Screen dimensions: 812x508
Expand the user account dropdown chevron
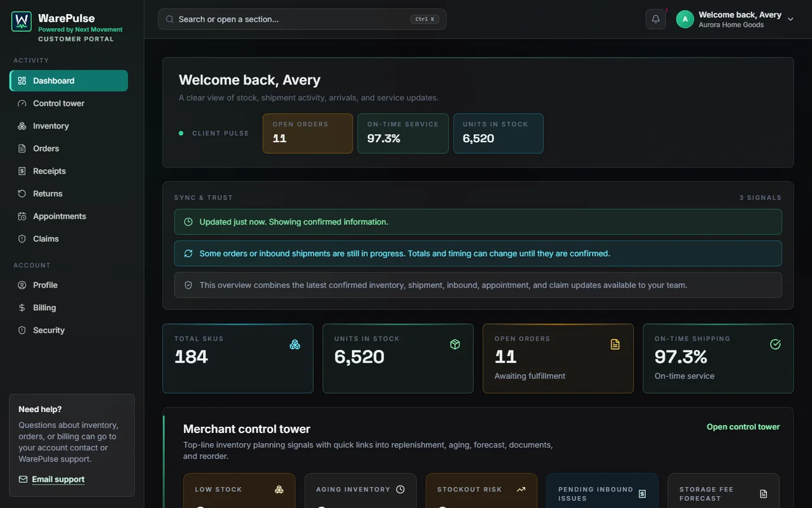[790, 19]
